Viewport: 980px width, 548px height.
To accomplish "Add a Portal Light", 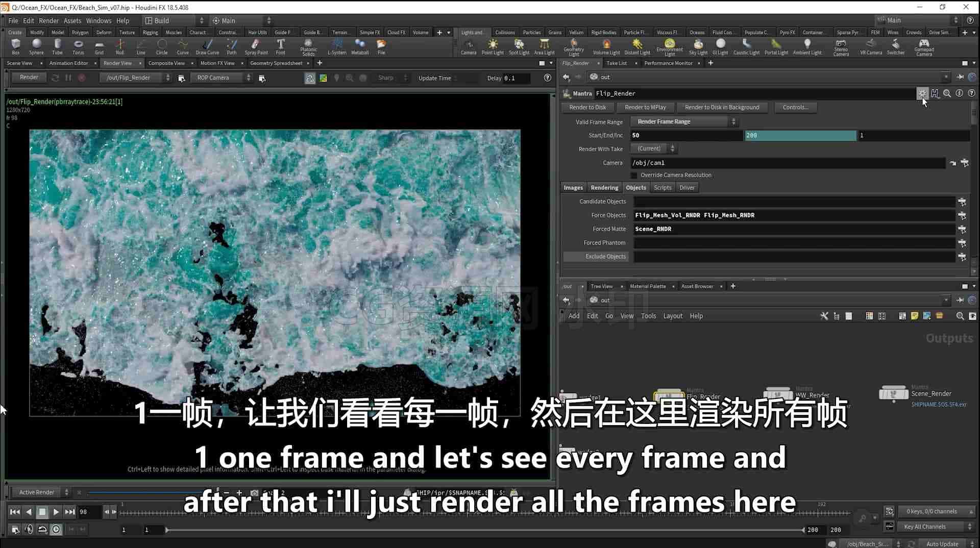I will click(776, 46).
